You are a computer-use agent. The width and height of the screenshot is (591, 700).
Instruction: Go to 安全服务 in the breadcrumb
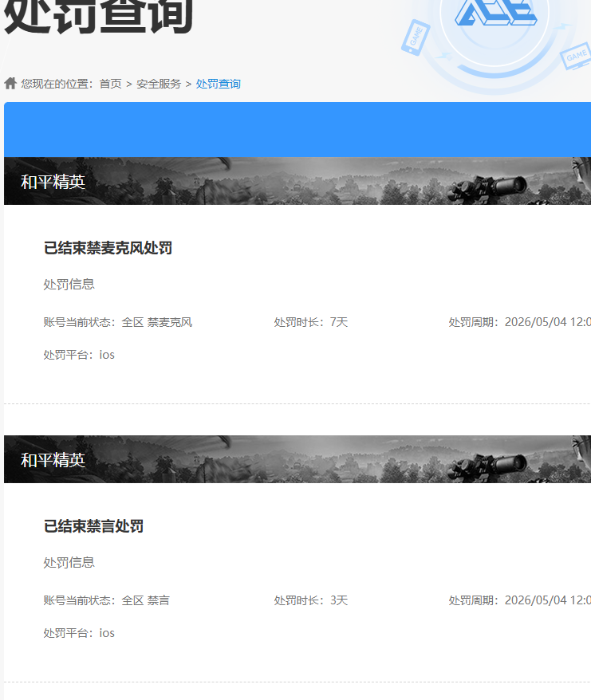tap(159, 84)
